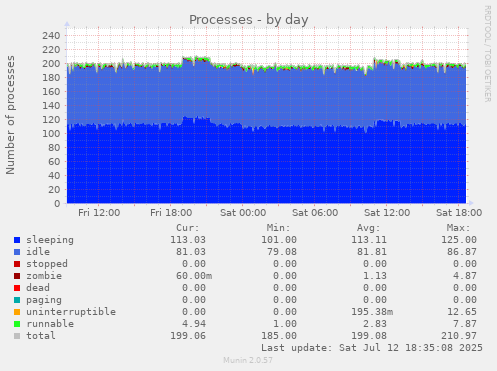497x371 pixels.
Task: Click idle average value 81.81
Action: click(x=372, y=252)
